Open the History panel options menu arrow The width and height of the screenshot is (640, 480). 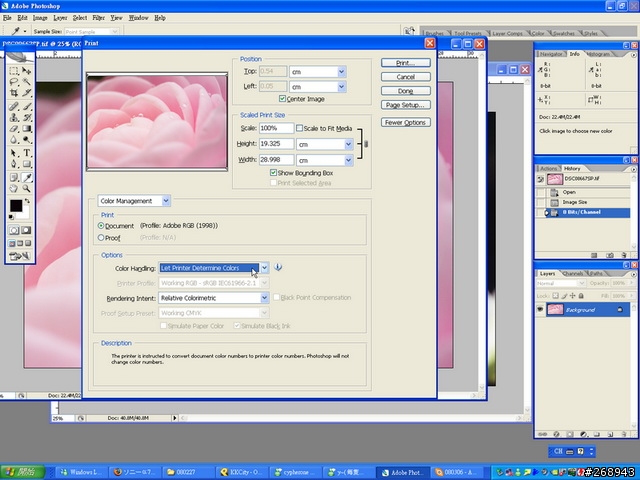(x=633, y=169)
